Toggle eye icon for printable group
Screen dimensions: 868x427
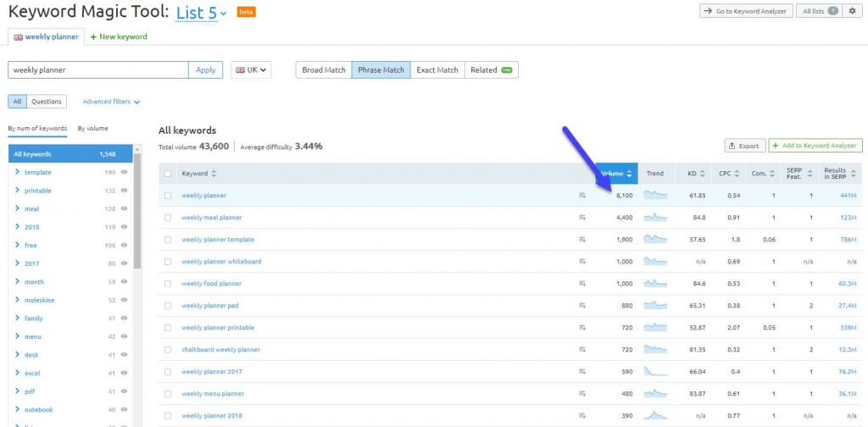coord(124,191)
